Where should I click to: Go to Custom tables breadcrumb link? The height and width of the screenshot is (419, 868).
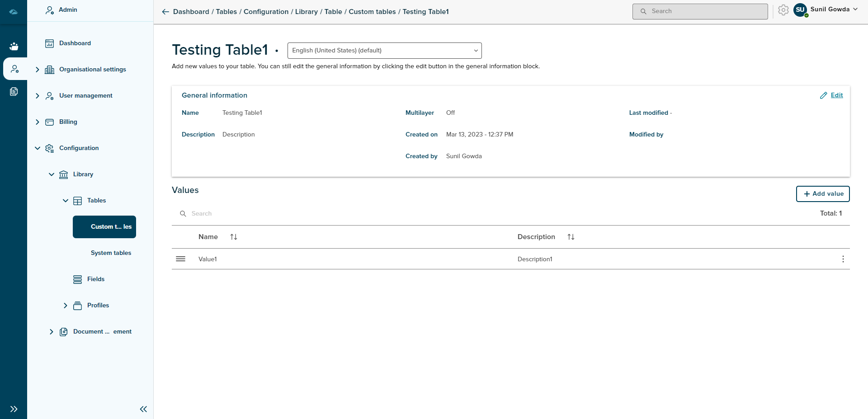point(372,12)
